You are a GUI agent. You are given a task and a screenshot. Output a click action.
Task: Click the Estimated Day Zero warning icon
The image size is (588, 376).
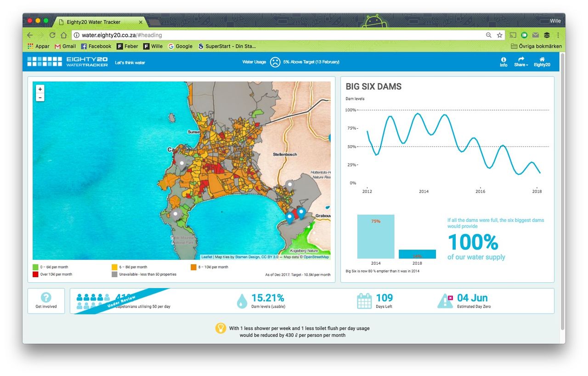coord(445,301)
